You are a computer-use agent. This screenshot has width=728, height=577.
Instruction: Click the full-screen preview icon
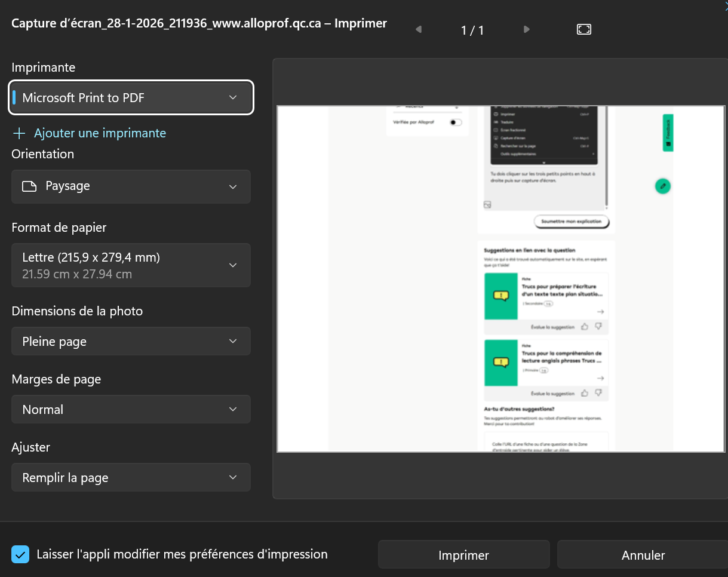coord(583,29)
